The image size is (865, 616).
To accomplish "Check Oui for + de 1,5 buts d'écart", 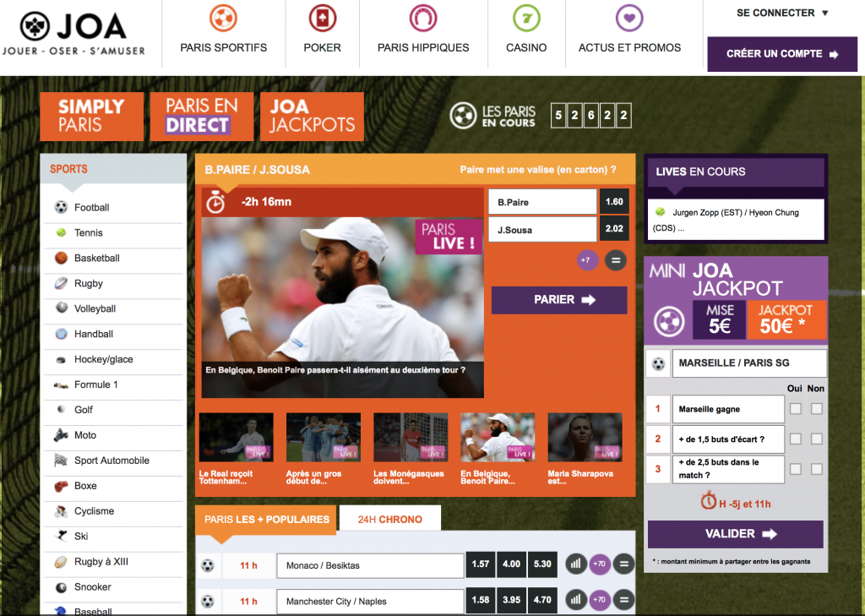I will pos(796,439).
